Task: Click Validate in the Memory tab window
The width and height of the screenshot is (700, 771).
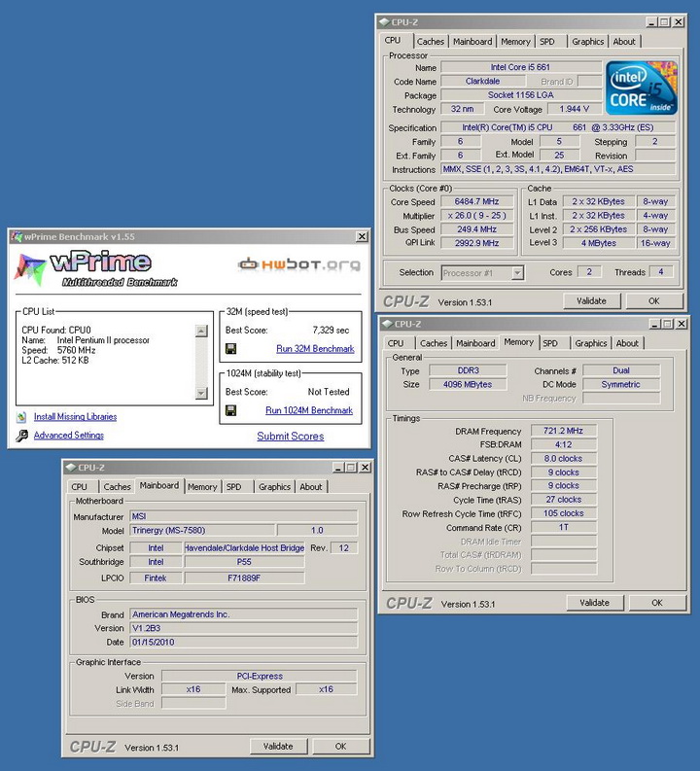Action: coord(594,603)
